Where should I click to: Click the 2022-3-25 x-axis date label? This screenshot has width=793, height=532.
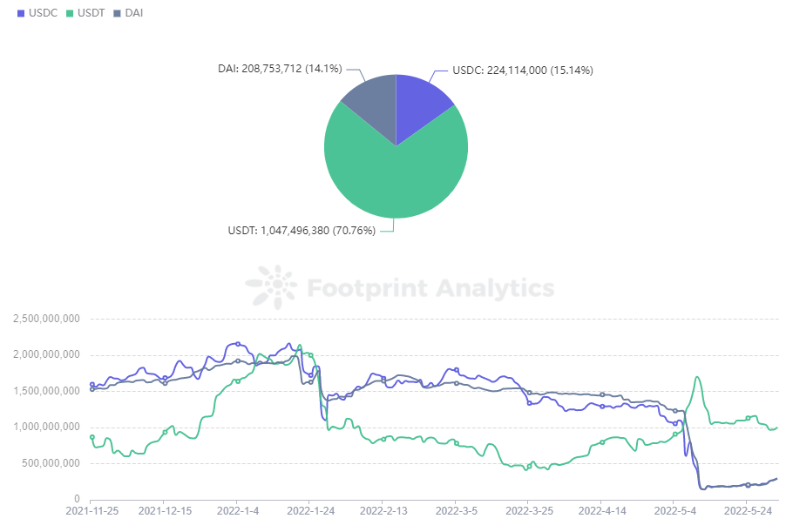[530, 511]
